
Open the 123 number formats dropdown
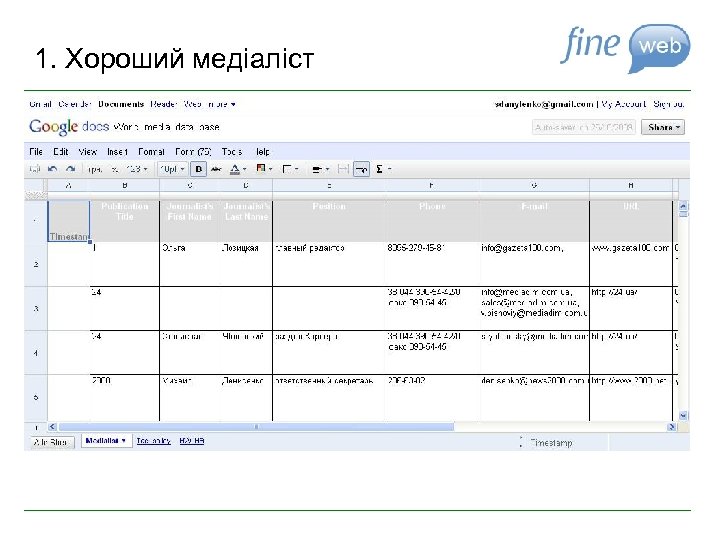(136, 169)
